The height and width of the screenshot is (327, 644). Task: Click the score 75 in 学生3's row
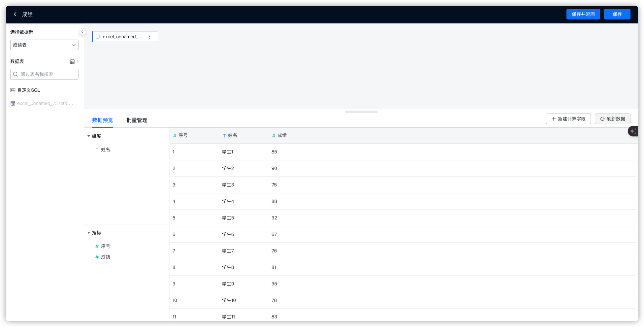pos(274,185)
